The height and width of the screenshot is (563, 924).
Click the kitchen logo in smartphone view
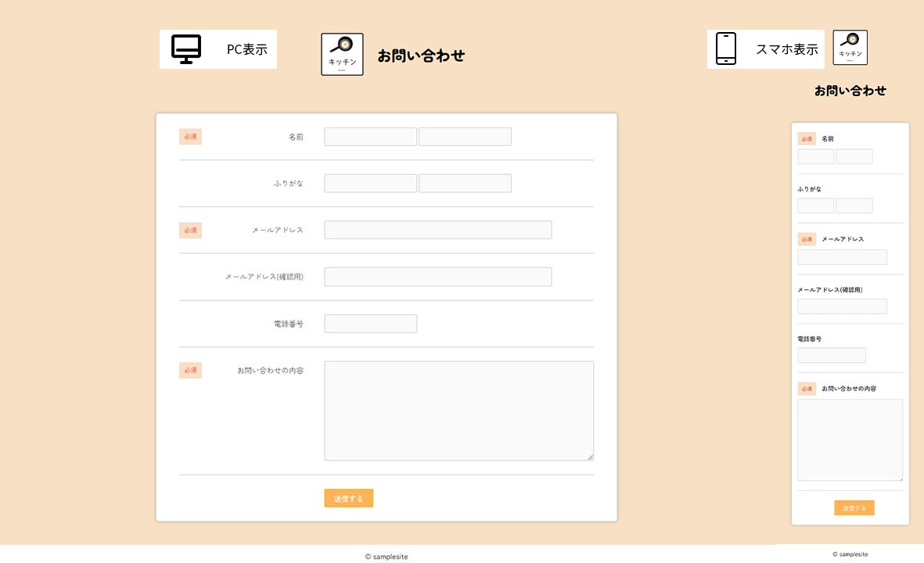click(x=850, y=47)
